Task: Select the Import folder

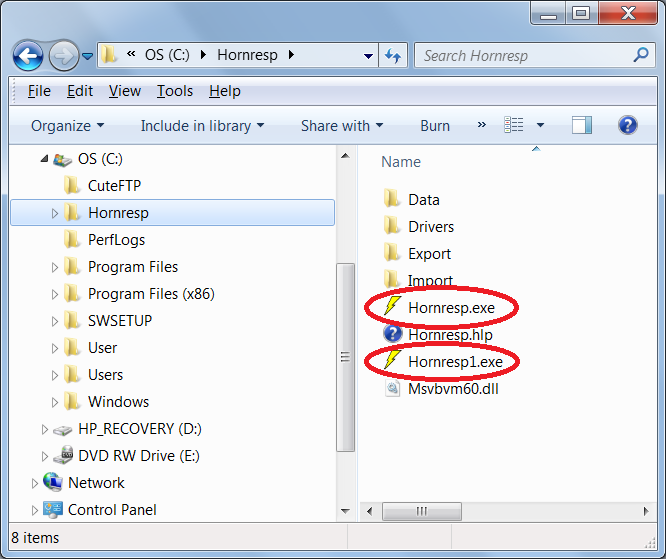Action: pos(430,281)
